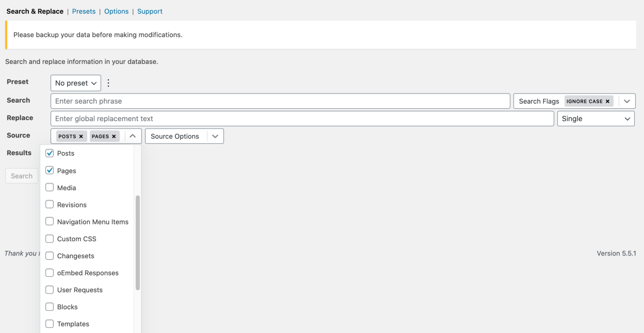Click the 'Version 5.5.1' footer text
This screenshot has width=644, height=333.
tap(616, 254)
